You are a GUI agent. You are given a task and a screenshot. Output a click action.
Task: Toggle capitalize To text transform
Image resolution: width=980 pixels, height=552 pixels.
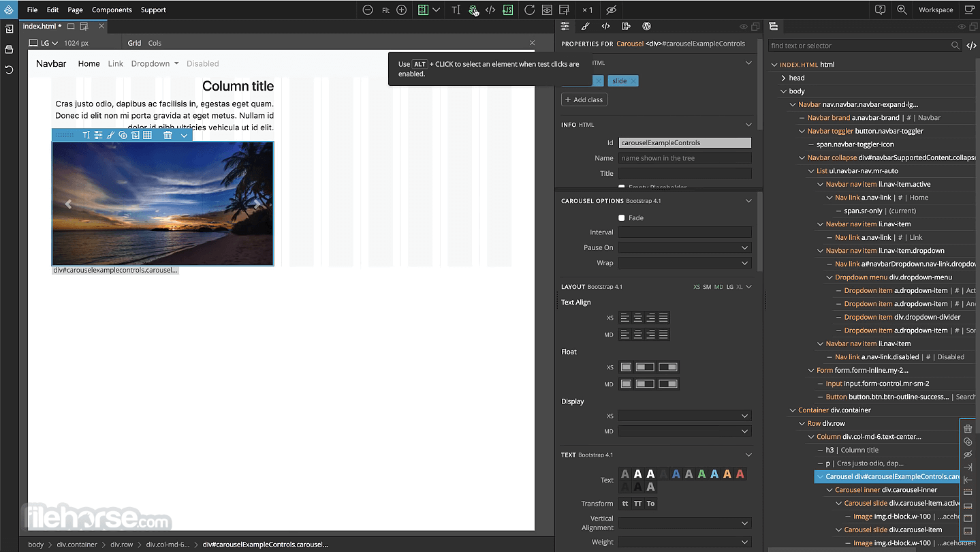650,504
